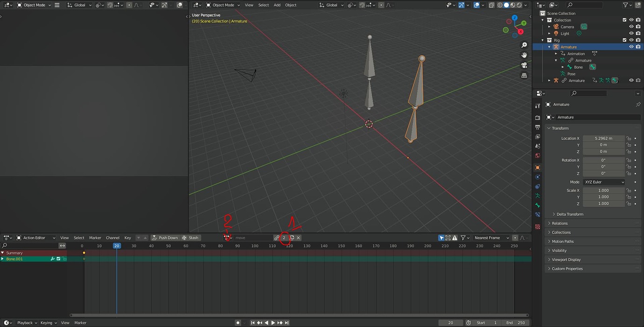Expand the Camera item in outliner
This screenshot has height=327, width=644.
coord(549,27)
